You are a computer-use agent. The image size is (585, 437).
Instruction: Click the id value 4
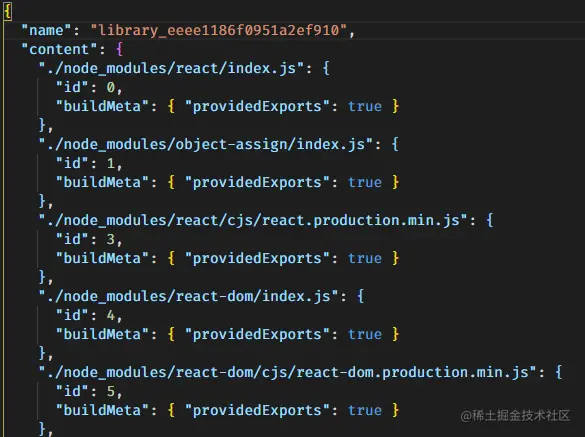[x=111, y=315]
